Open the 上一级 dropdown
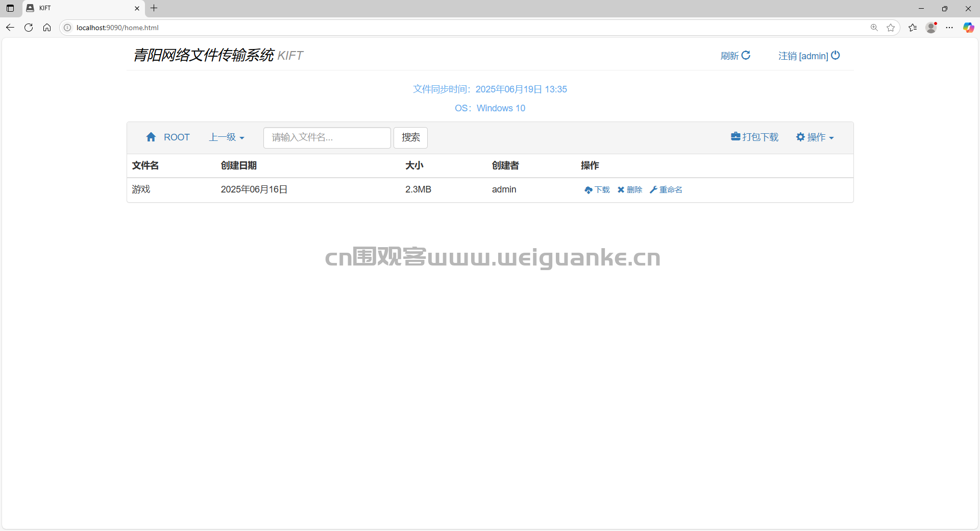 227,137
